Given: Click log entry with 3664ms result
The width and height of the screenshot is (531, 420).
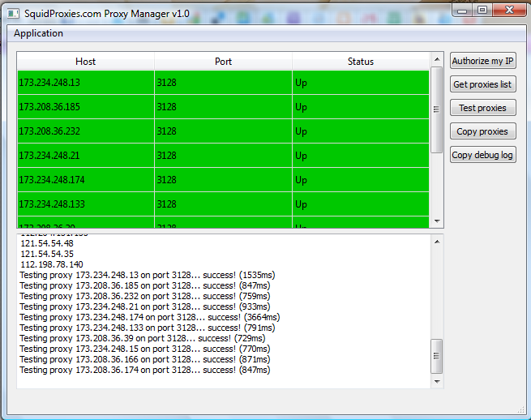Looking at the screenshot, I should tap(150, 317).
